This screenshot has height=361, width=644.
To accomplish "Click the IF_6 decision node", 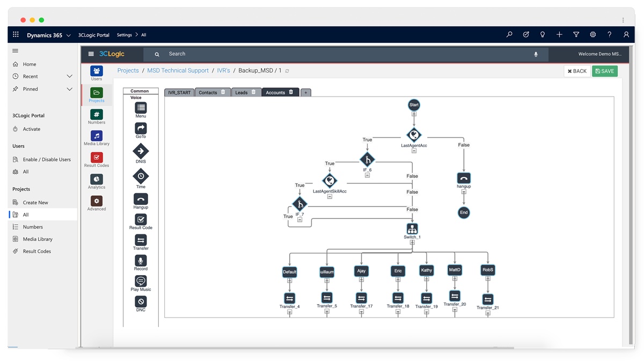I will pos(367,160).
